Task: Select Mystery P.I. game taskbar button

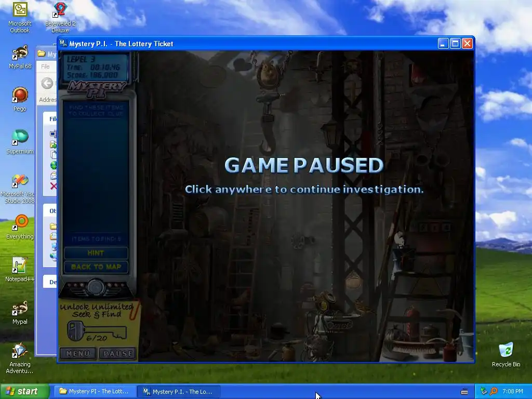Action: click(179, 392)
